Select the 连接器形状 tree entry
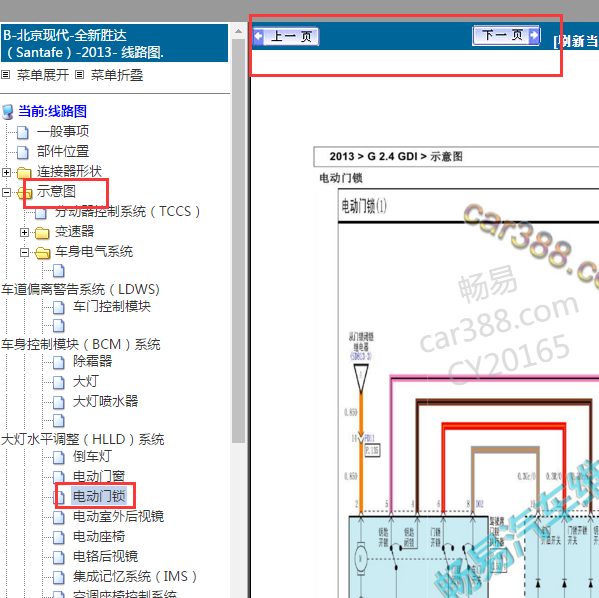599x598 pixels. tap(69, 171)
